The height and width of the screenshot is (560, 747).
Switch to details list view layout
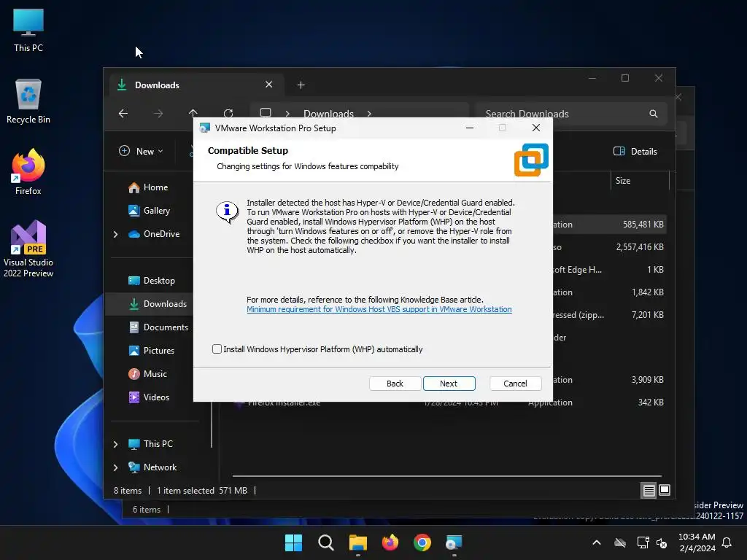[649, 490]
